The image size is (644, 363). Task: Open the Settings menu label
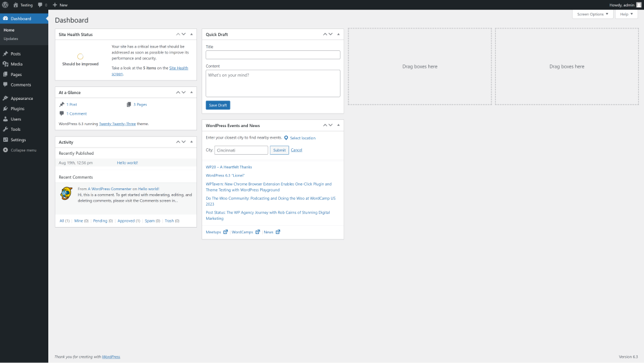pyautogui.click(x=18, y=140)
